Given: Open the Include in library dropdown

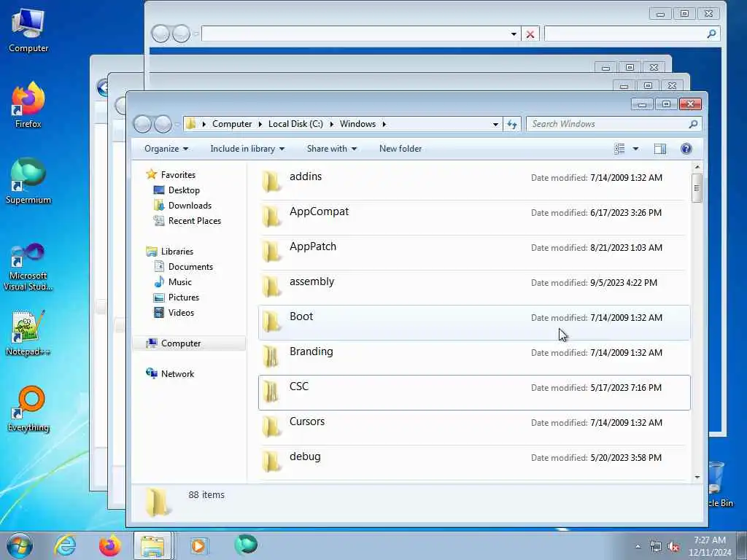Looking at the screenshot, I should [x=247, y=149].
